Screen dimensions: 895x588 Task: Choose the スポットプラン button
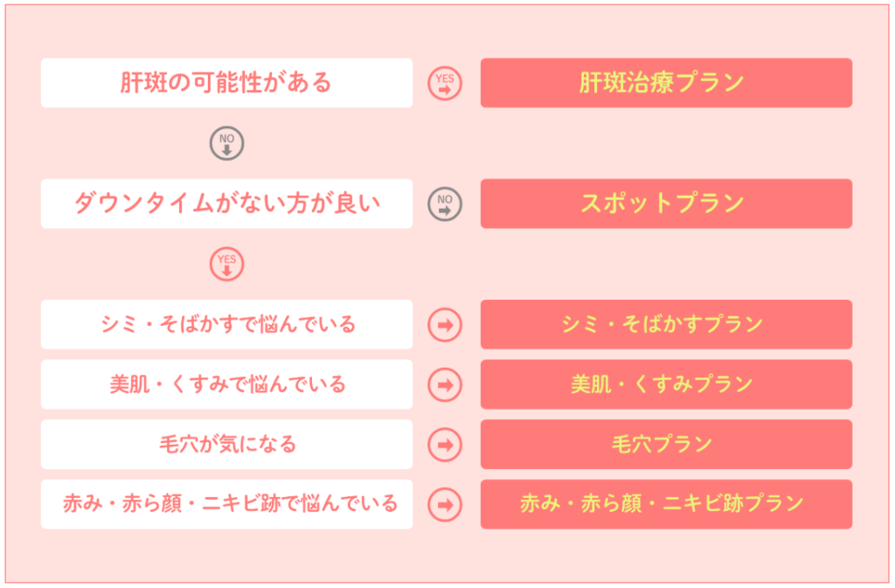[666, 204]
